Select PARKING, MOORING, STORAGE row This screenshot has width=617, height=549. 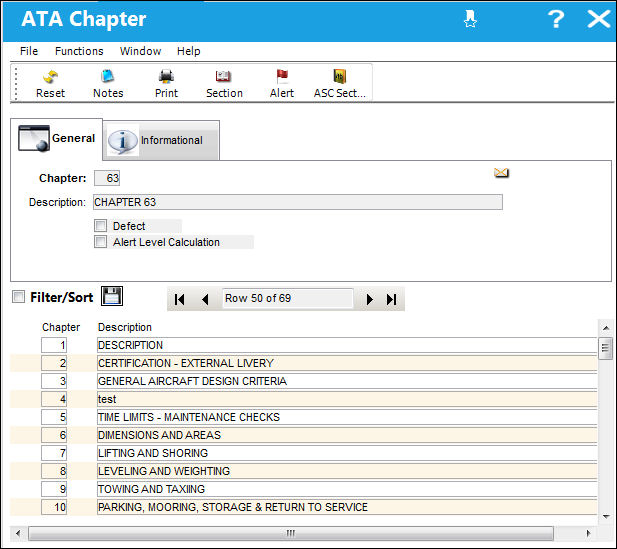(x=347, y=507)
